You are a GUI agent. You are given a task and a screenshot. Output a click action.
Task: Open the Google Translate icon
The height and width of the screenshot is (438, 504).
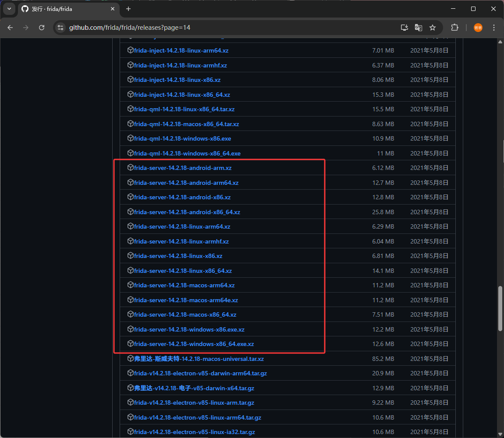(x=419, y=28)
